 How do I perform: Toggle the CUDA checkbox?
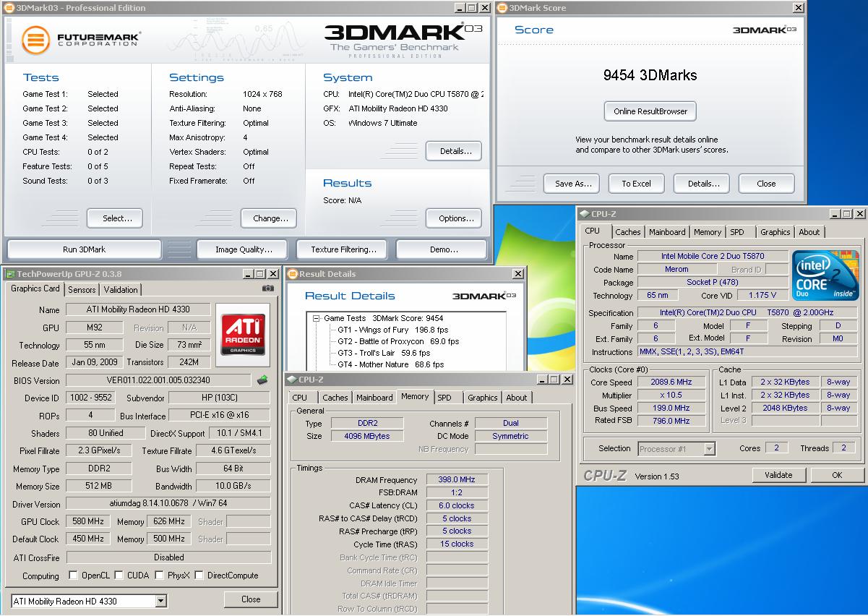pyautogui.click(x=118, y=576)
